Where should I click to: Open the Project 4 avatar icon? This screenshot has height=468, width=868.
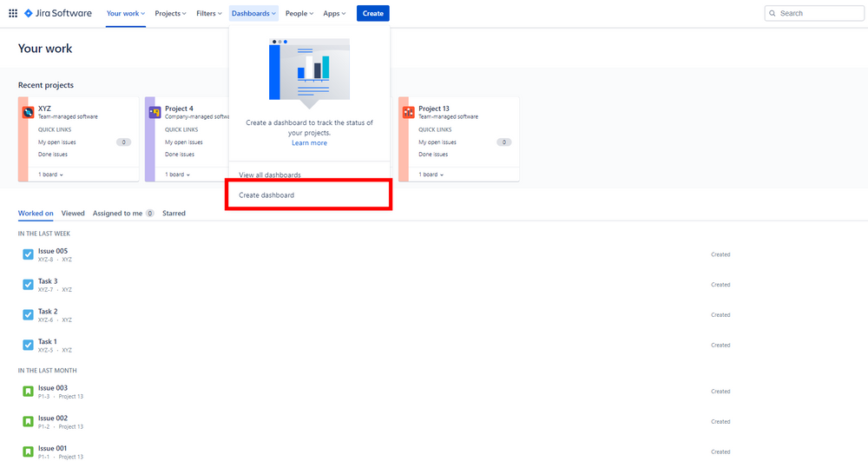click(155, 112)
